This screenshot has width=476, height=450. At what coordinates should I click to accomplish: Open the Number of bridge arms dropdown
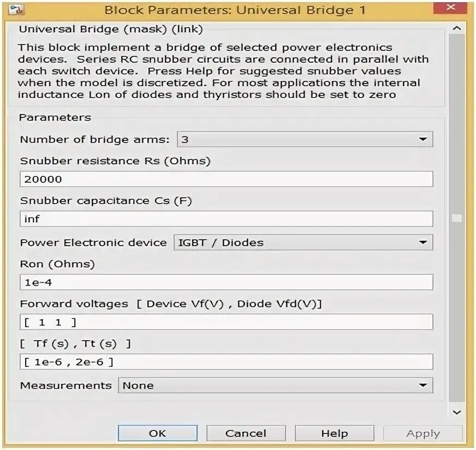tap(305, 139)
